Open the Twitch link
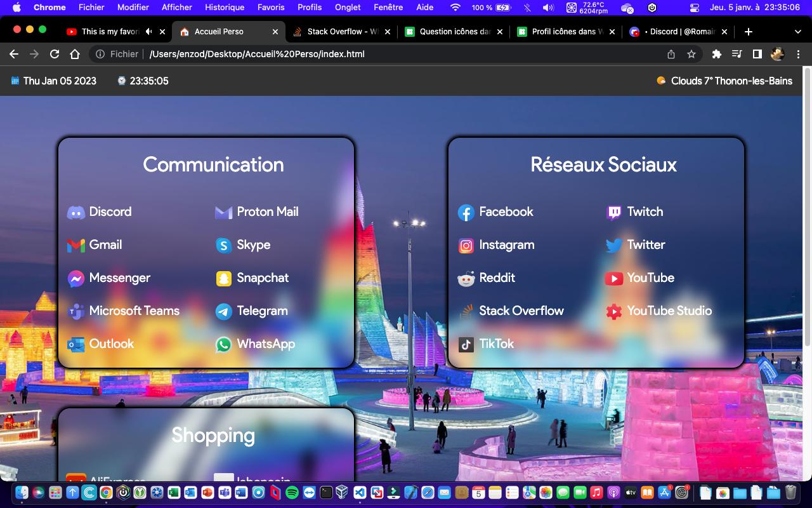 (x=645, y=211)
